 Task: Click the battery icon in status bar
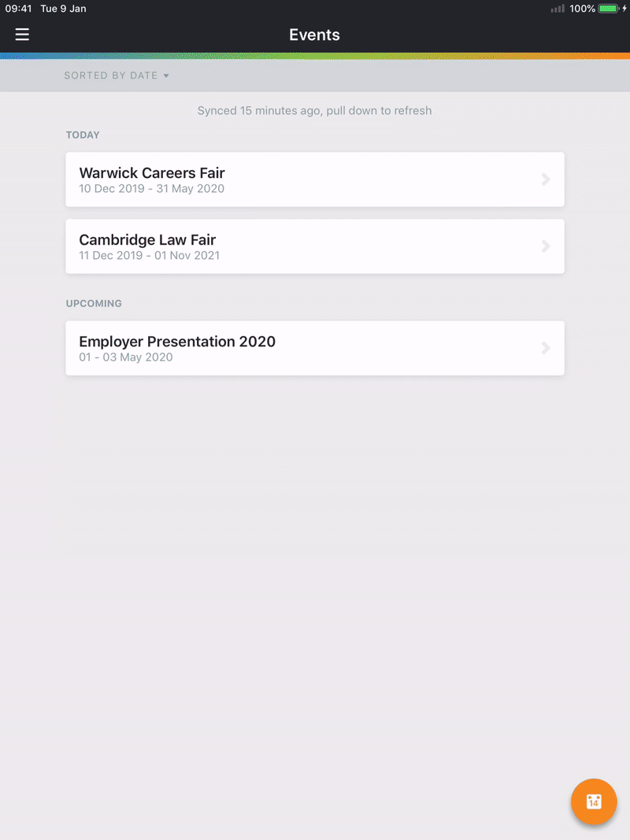click(609, 9)
